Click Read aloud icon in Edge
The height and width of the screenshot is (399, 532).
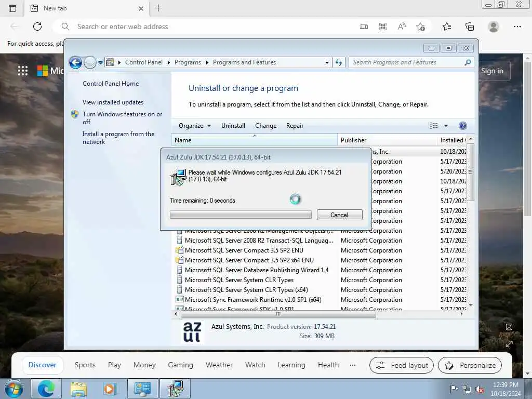[402, 26]
